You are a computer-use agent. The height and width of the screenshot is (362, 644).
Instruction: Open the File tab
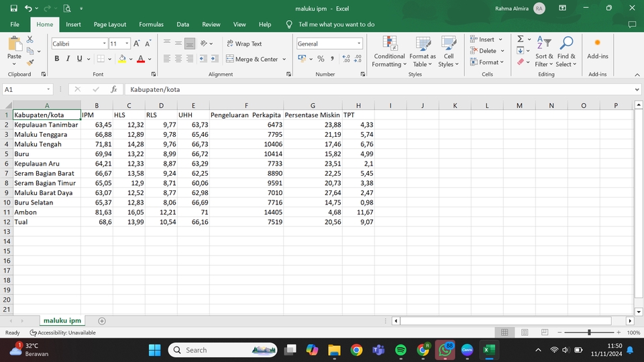[15, 25]
